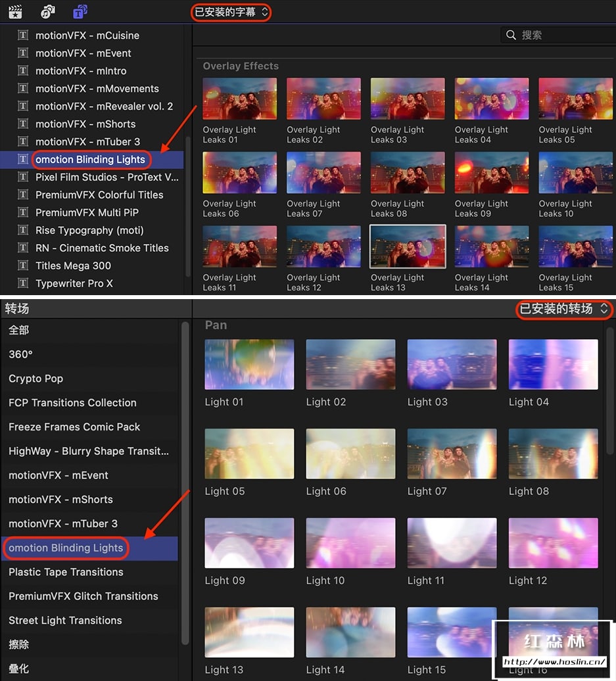This screenshot has height=681, width=616.
Task: Select the All transitions category
Action: 89,330
